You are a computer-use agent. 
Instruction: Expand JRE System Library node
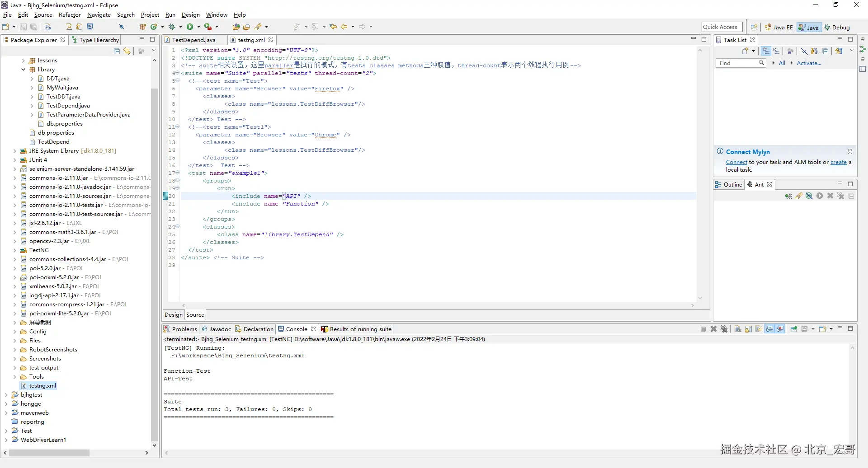[15, 151]
